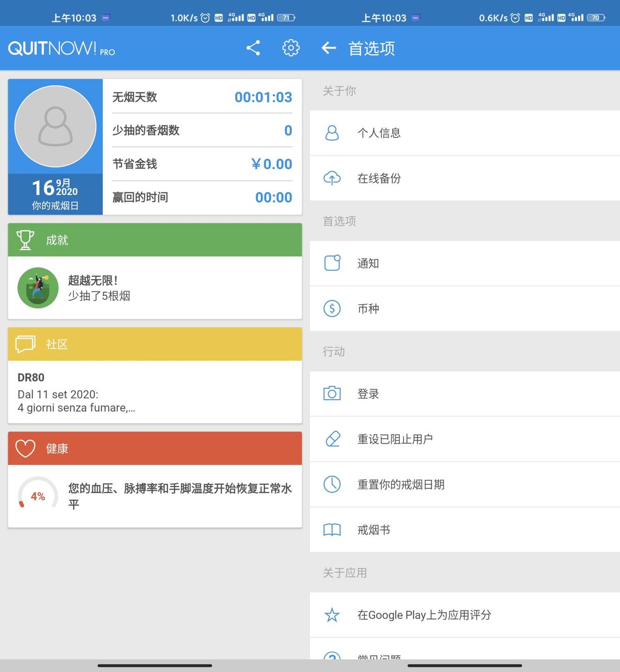
Task: Open the share options
Action: pyautogui.click(x=253, y=48)
